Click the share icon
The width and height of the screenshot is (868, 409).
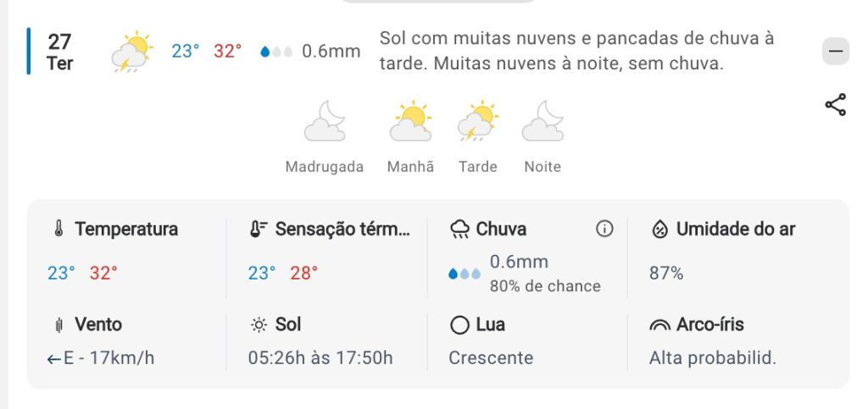pos(835,105)
